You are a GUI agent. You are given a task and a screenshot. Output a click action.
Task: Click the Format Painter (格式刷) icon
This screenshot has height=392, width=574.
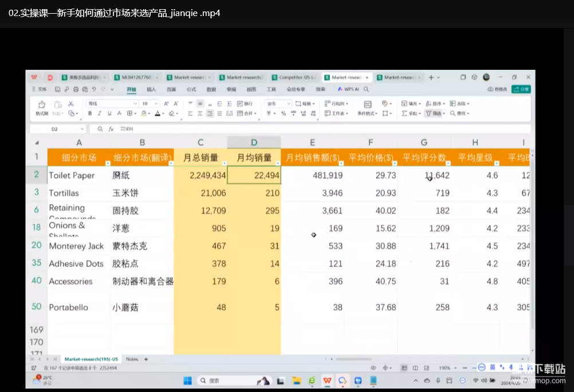coord(41,105)
